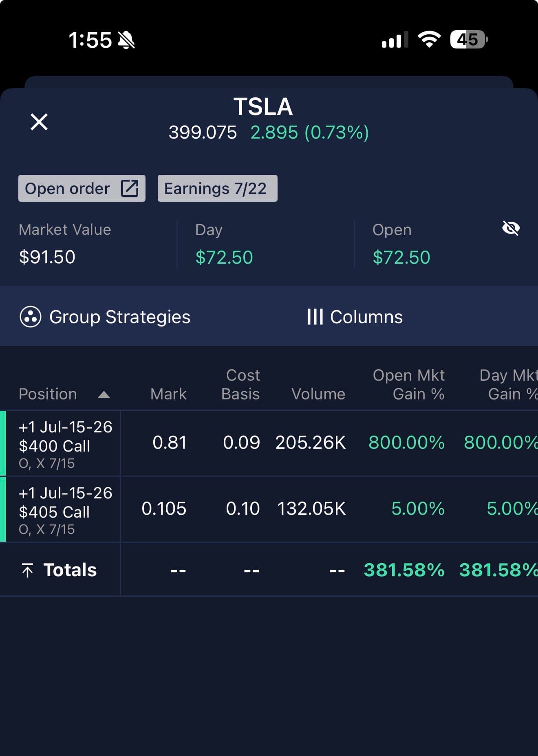Tap the Columns bars icon

pyautogui.click(x=315, y=317)
